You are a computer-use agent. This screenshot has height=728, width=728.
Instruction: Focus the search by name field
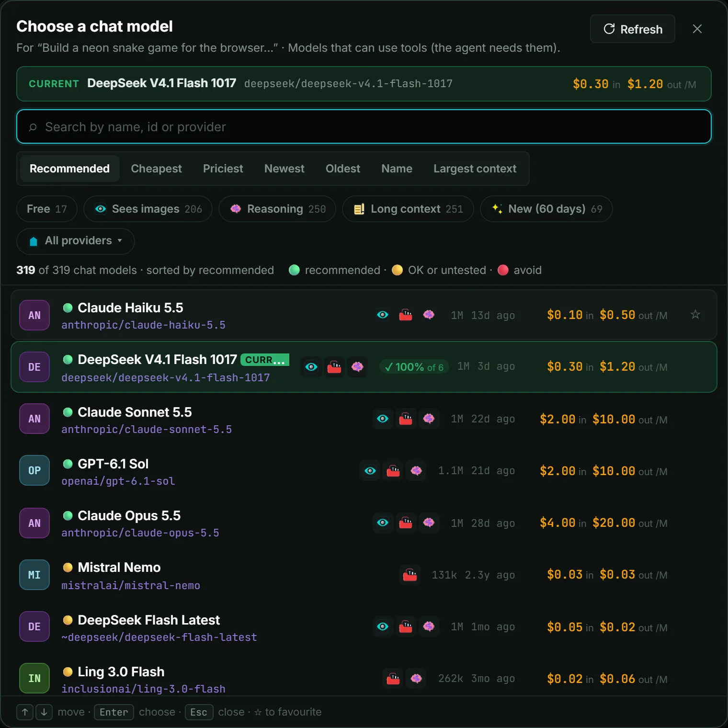364,126
